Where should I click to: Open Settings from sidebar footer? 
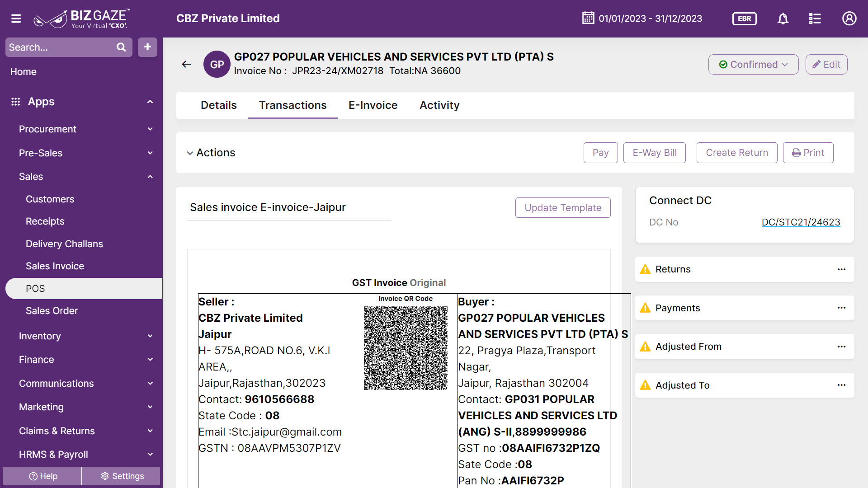(x=121, y=476)
